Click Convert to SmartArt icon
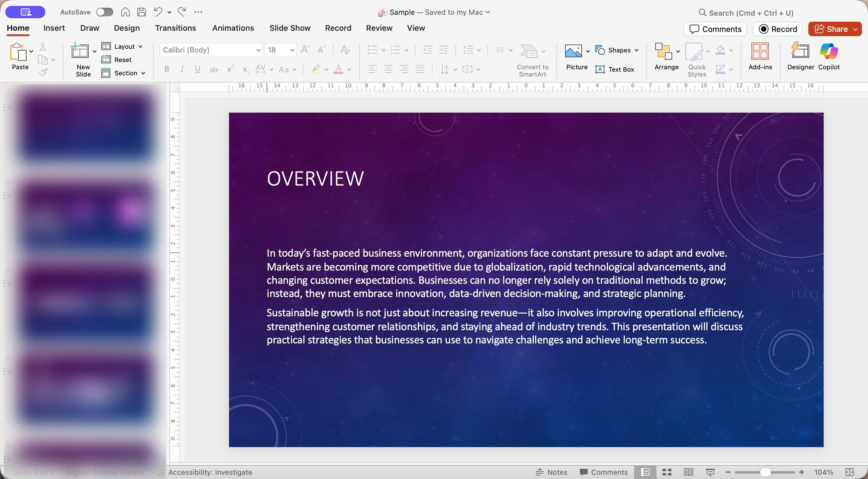Image resolution: width=868 pixels, height=479 pixels. click(528, 52)
